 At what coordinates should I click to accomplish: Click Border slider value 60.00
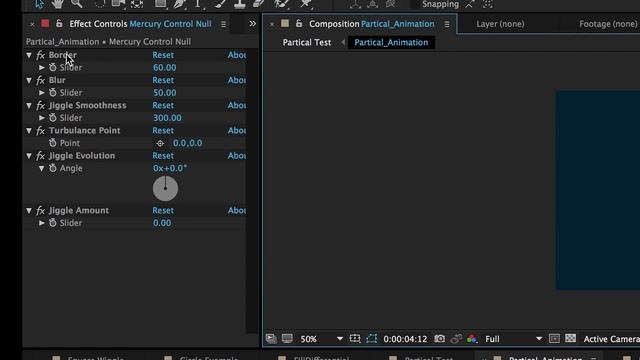[164, 68]
